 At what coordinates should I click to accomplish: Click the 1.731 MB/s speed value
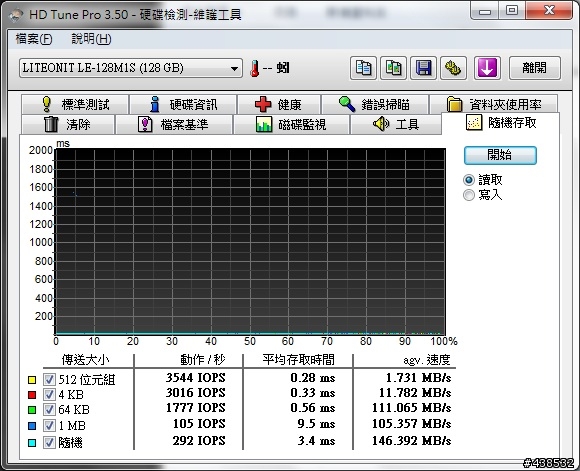click(x=418, y=378)
